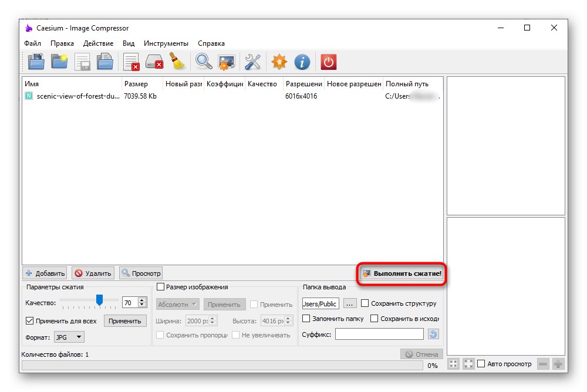
Task: Open the Формат JPG dropdown
Action: [x=69, y=337]
